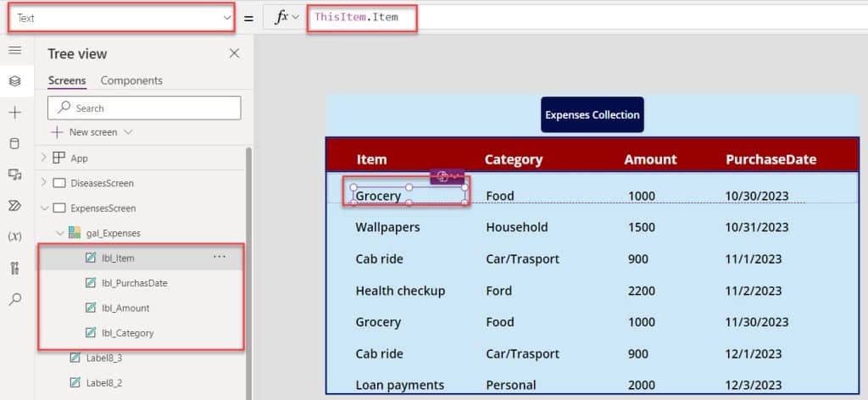The image size is (868, 400).
Task: Click the purple edit template handle on gallery
Action: tap(448, 176)
